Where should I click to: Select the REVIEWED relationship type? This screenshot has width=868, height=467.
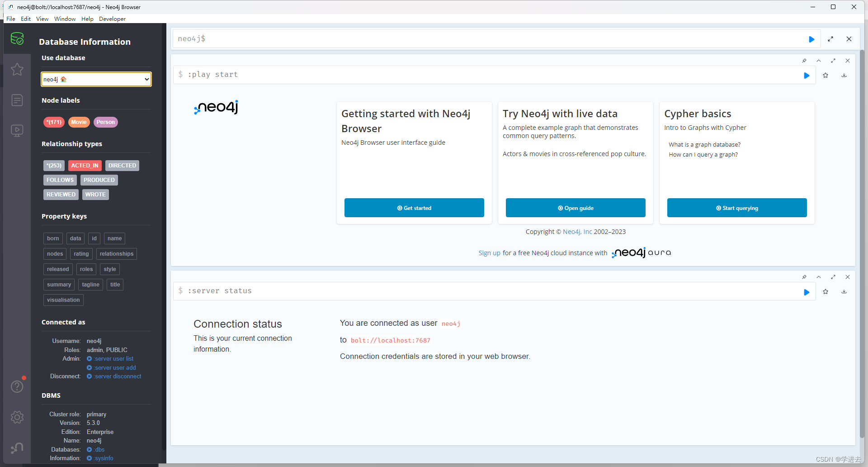coord(61,195)
